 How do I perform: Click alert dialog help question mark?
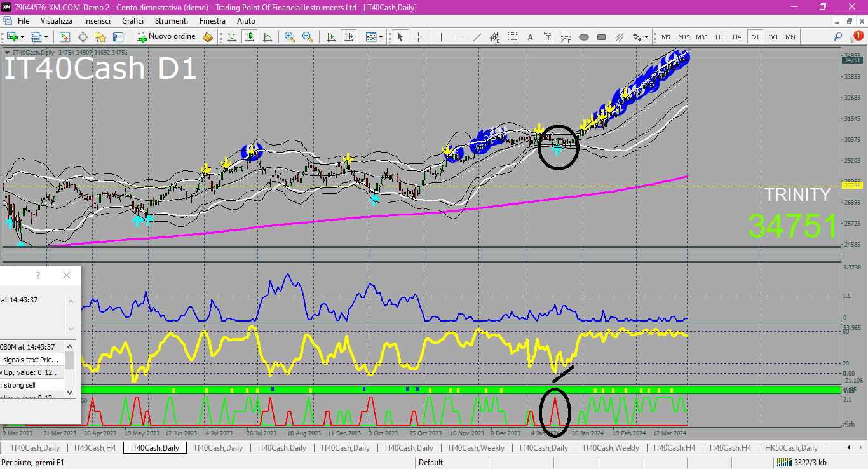[38, 275]
